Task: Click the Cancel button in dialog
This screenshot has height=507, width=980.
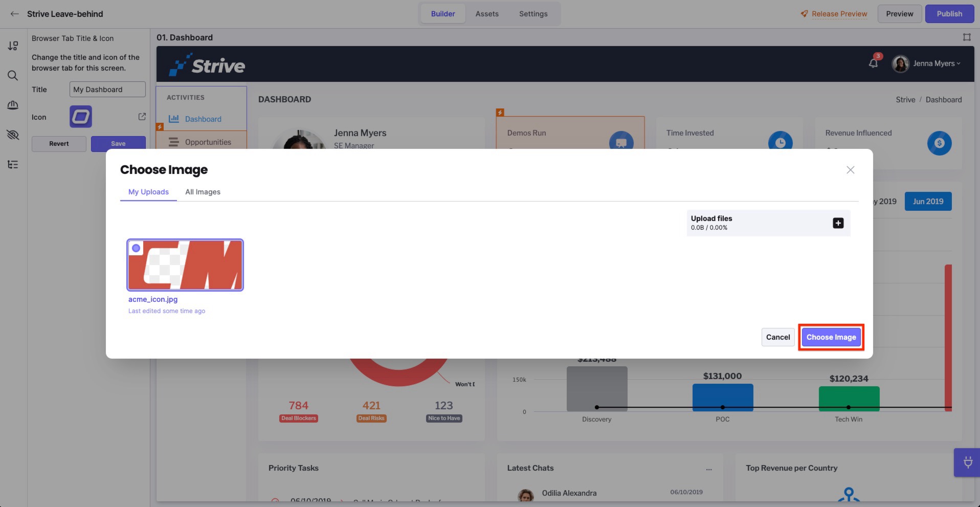Action: coord(778,337)
